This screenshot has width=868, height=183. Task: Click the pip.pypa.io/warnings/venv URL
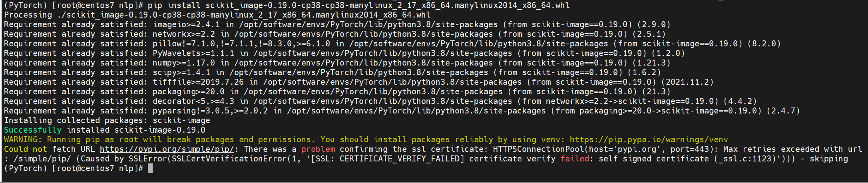649,139
